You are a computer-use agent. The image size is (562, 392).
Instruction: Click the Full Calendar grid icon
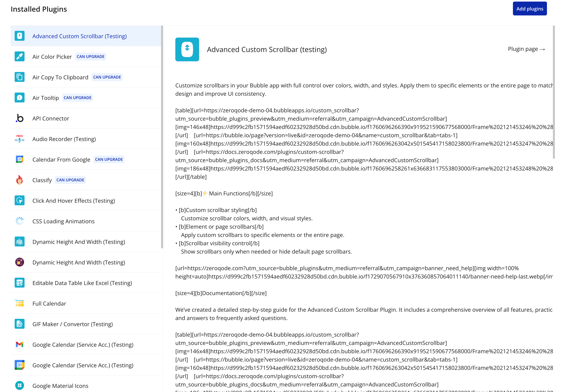[19, 303]
